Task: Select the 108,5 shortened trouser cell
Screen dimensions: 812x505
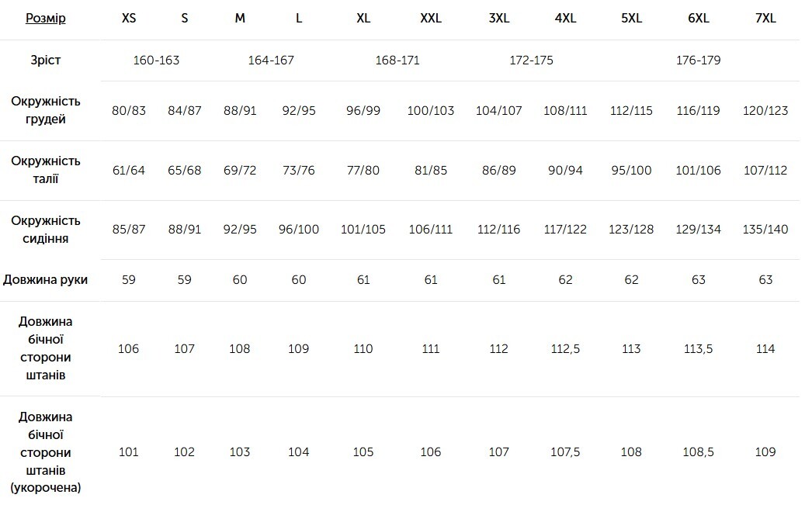Action: [x=699, y=452]
